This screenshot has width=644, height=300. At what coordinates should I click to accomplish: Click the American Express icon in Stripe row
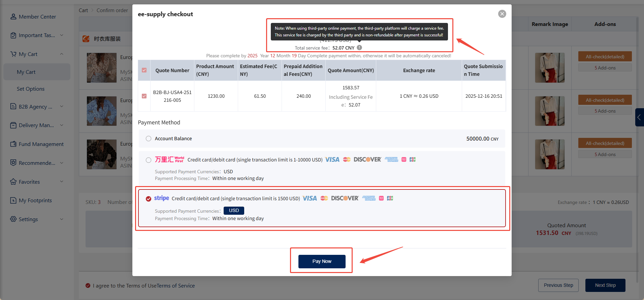(x=369, y=198)
